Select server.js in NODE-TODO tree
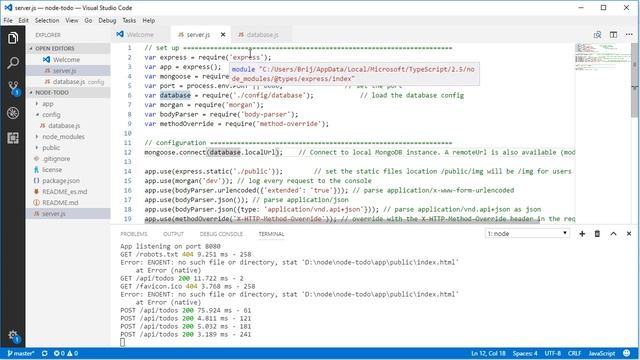 coord(69,213)
